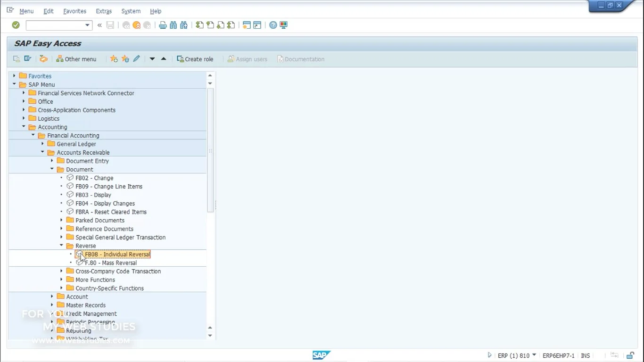Click the Last Page icon
Viewport: 644px width, 362px height.
(x=231, y=25)
